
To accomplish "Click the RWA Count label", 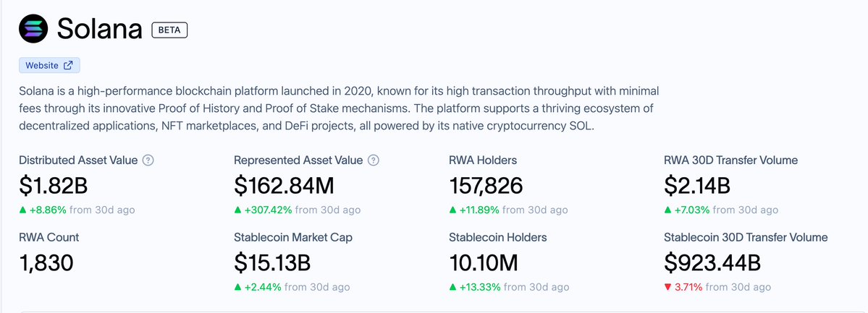I will click(49, 238).
